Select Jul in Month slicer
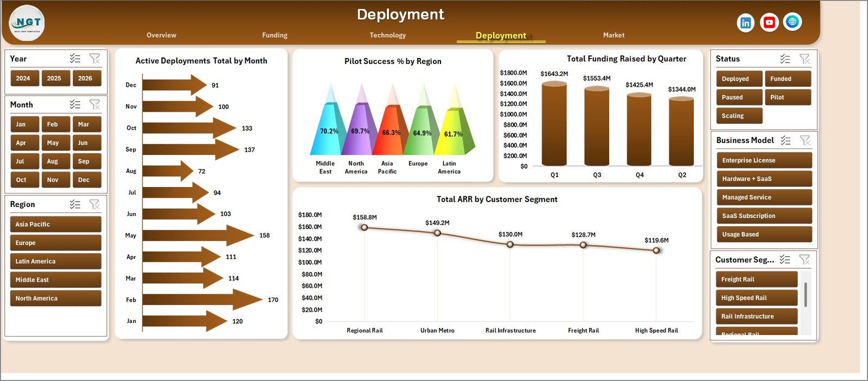The image size is (868, 381). [x=24, y=162]
